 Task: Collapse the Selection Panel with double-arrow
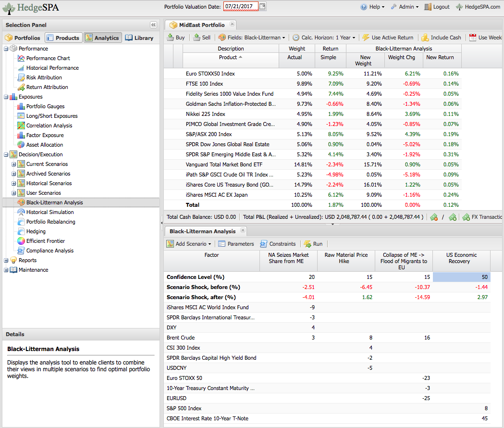(153, 25)
